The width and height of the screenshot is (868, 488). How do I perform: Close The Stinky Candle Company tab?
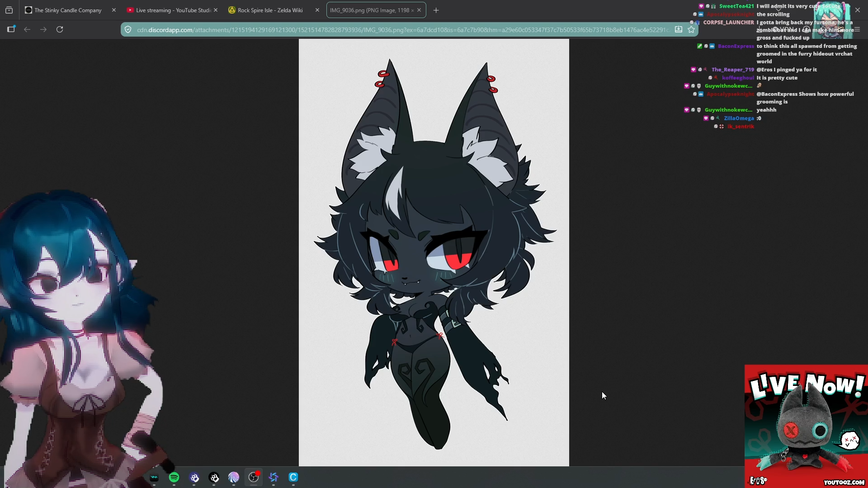(114, 10)
